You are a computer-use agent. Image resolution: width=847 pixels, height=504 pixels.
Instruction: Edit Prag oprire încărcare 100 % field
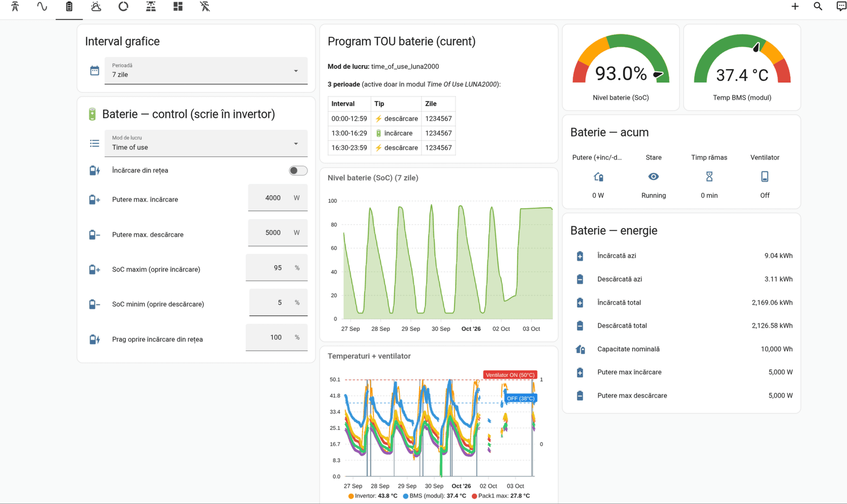pos(277,337)
